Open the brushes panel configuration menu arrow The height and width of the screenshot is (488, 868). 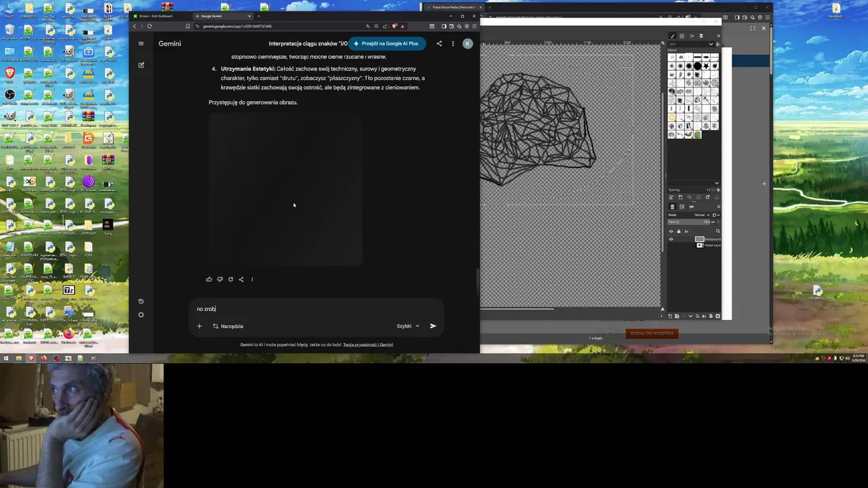717,36
